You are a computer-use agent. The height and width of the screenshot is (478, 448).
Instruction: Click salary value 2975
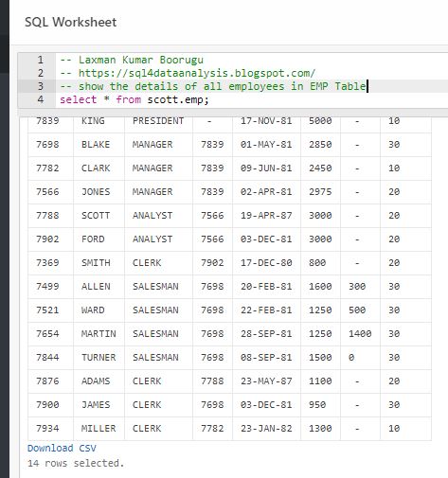(x=320, y=192)
